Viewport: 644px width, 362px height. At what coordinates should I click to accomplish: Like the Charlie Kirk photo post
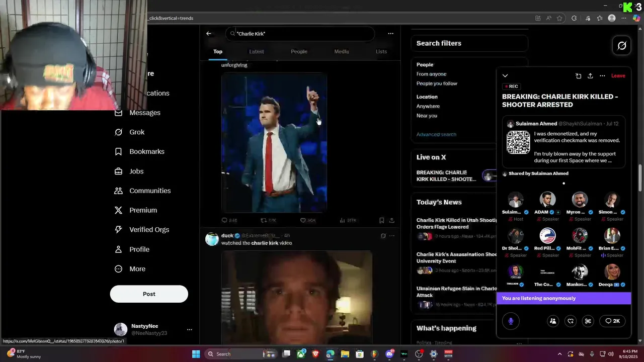point(303,220)
